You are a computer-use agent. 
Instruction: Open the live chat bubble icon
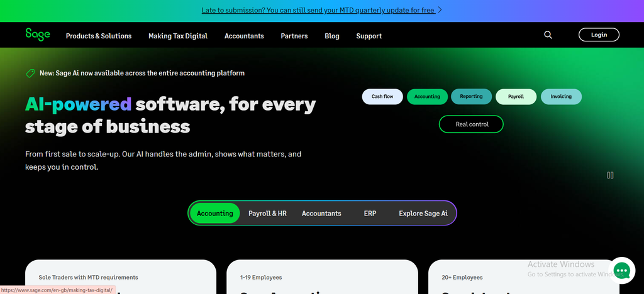[622, 270]
